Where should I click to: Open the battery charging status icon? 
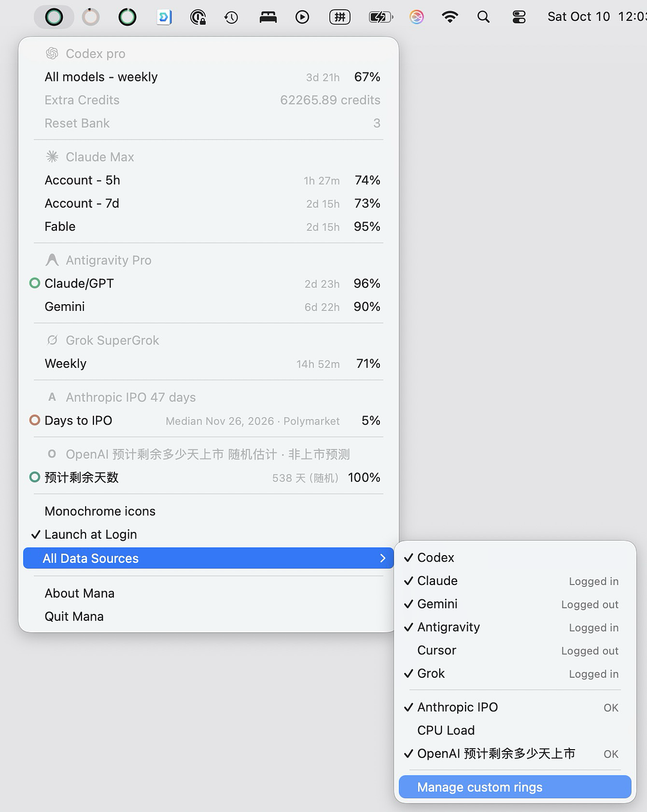click(380, 17)
